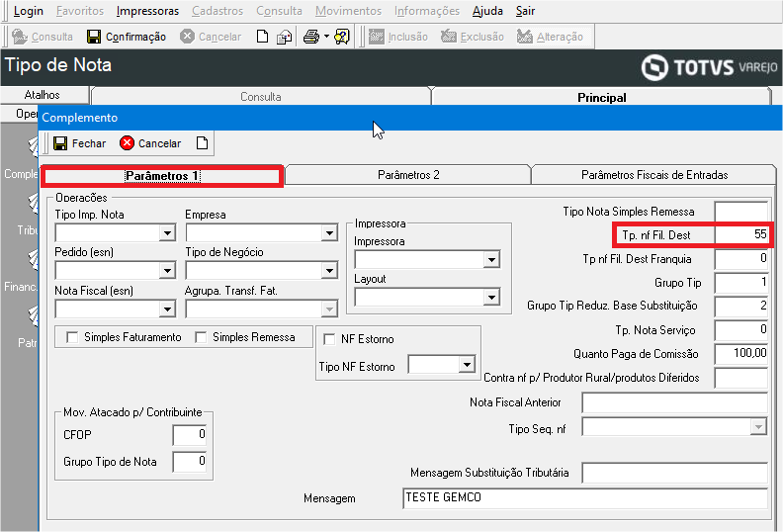Viewport: 783px width, 532px height.
Task: Click the new blank page icon in Complemento toolbar
Action: click(x=202, y=143)
